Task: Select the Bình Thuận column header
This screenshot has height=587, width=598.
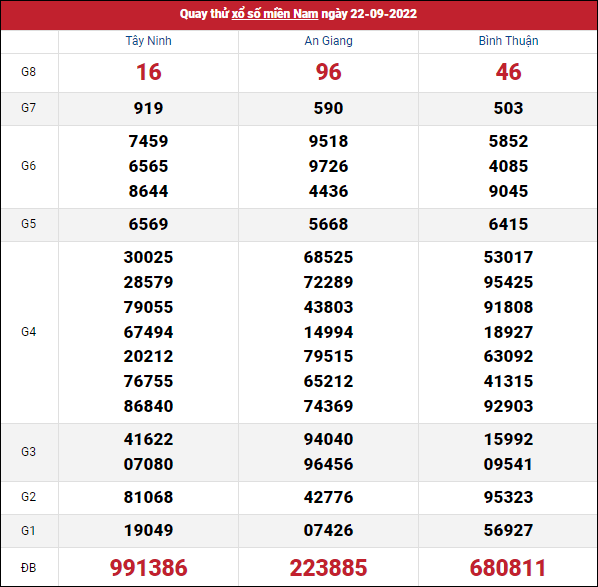Action: click(508, 41)
